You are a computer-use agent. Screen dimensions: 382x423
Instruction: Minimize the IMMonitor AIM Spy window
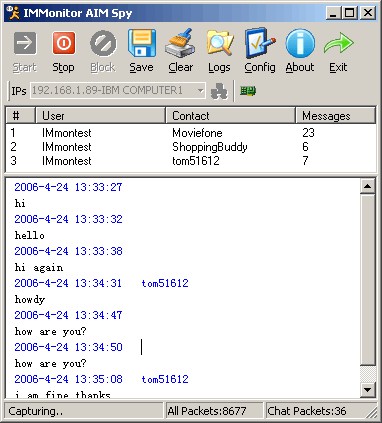[334, 13]
